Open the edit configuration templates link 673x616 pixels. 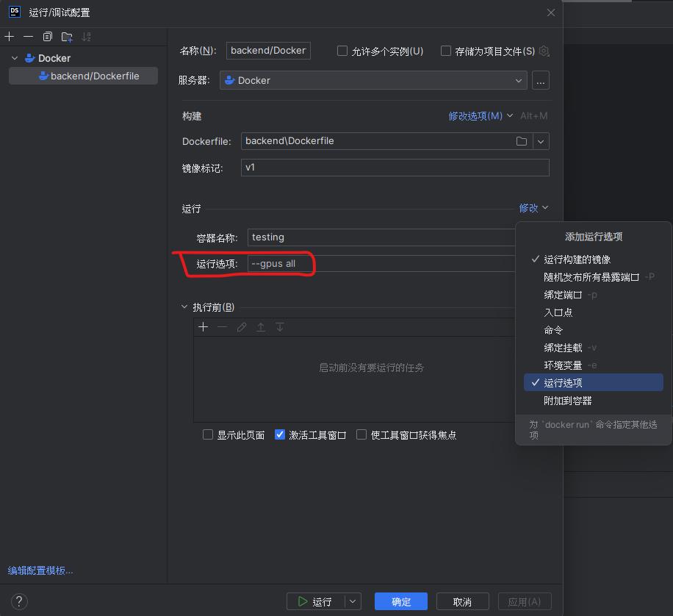(x=40, y=570)
